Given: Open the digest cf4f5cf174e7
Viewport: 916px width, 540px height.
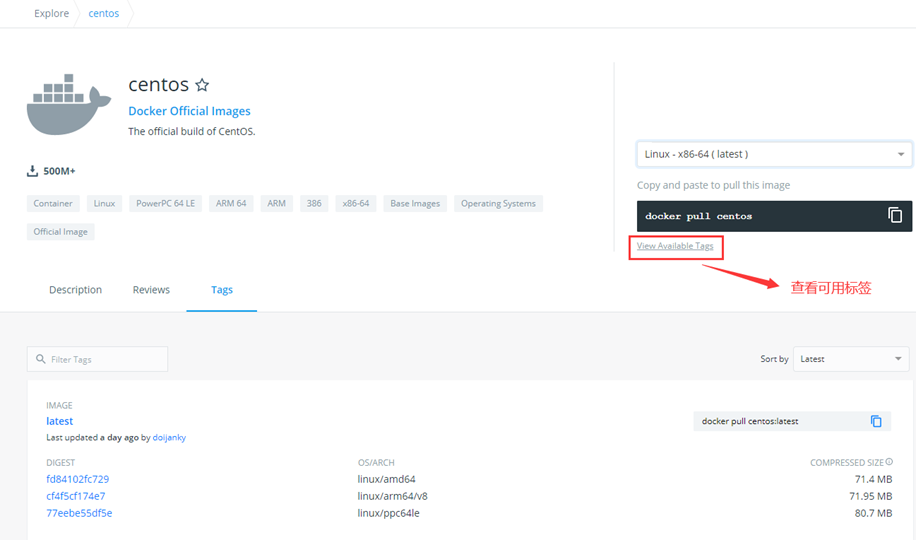Looking at the screenshot, I should pos(76,496).
